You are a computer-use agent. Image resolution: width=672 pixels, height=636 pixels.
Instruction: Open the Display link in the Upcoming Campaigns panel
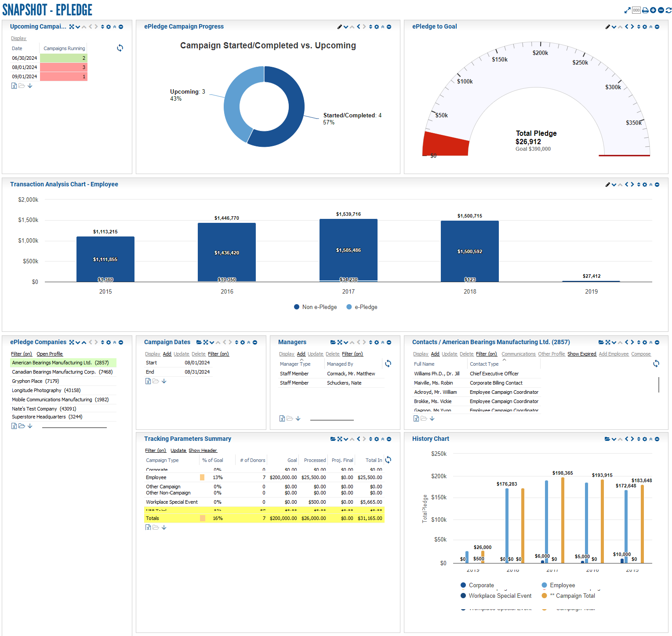(x=18, y=38)
